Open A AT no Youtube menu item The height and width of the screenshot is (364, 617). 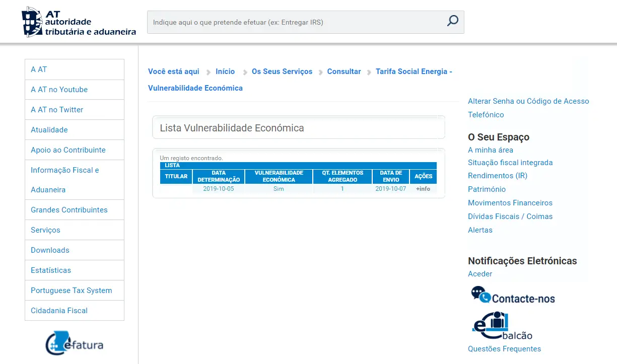point(59,90)
